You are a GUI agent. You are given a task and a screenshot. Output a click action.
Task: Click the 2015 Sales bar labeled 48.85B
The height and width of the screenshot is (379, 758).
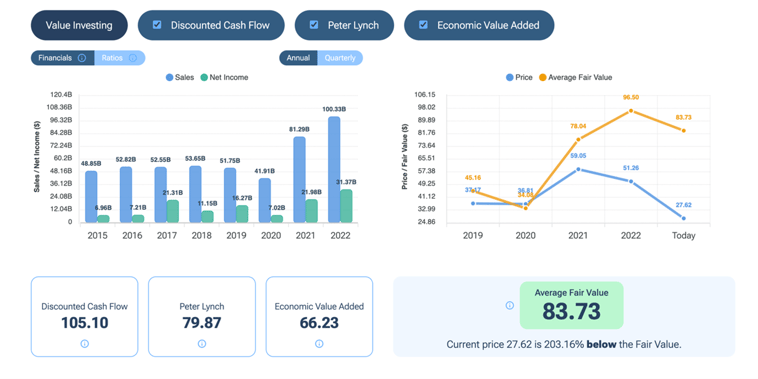point(91,197)
